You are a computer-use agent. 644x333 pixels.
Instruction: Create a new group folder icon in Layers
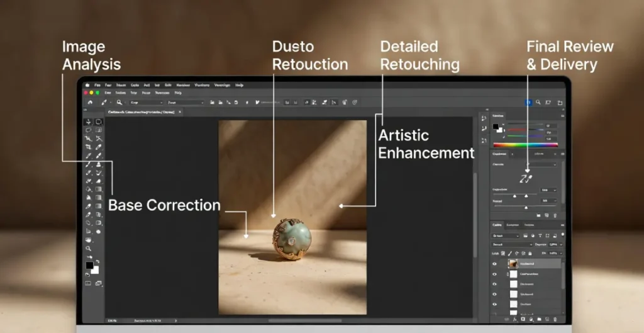[539, 319]
